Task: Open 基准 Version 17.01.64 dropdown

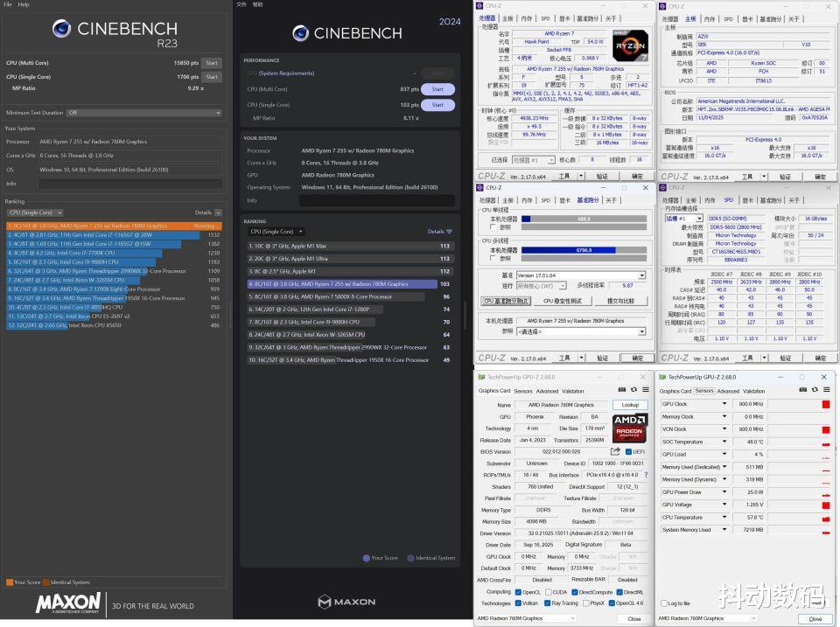Action: tap(581, 275)
